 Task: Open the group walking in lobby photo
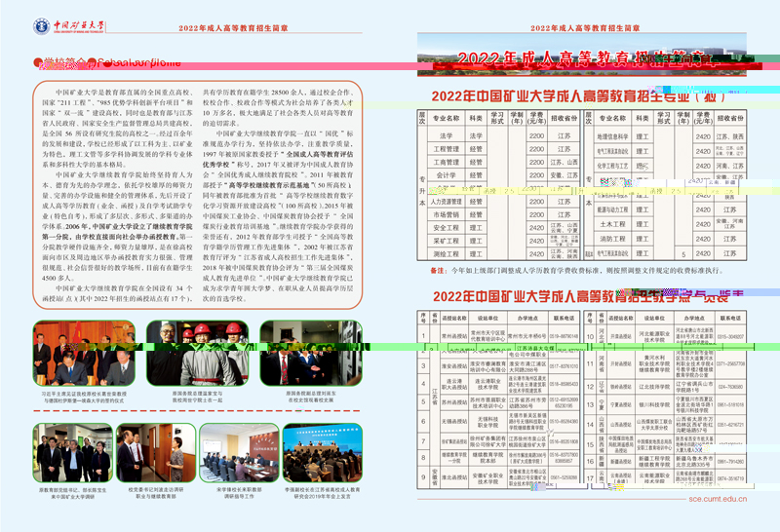tap(73, 453)
